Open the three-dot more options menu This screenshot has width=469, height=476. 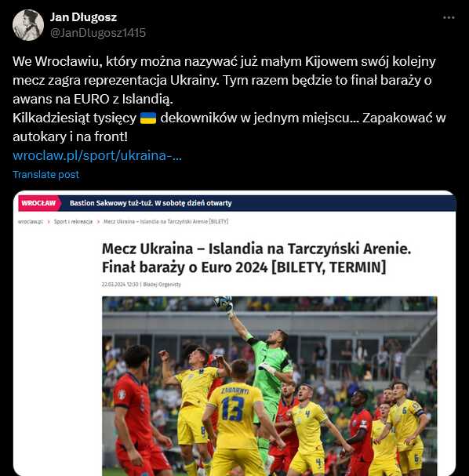[x=449, y=17]
